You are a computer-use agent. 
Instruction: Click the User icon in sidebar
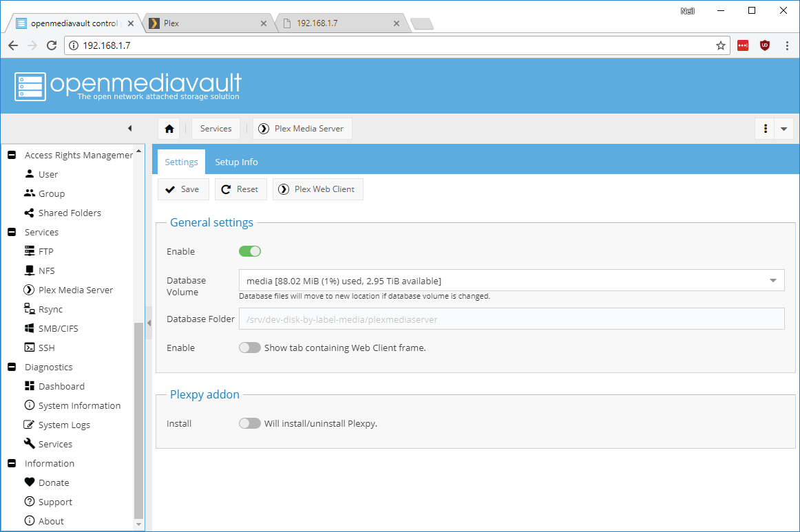click(x=30, y=174)
